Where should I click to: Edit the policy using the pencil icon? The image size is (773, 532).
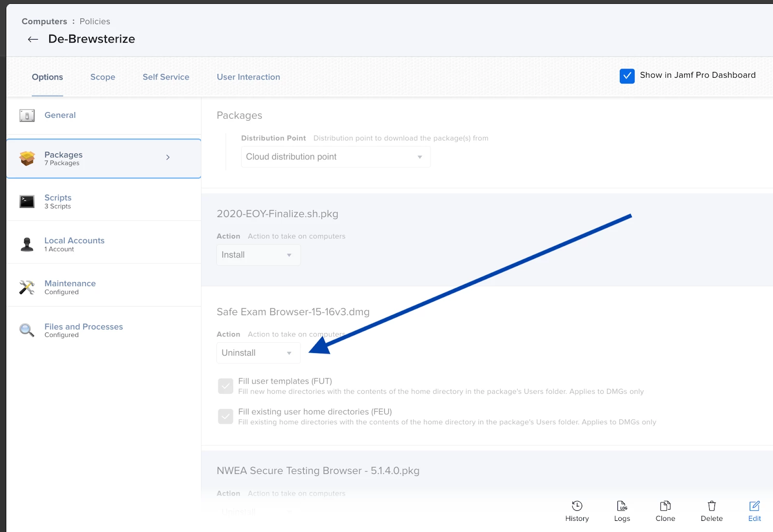click(755, 506)
